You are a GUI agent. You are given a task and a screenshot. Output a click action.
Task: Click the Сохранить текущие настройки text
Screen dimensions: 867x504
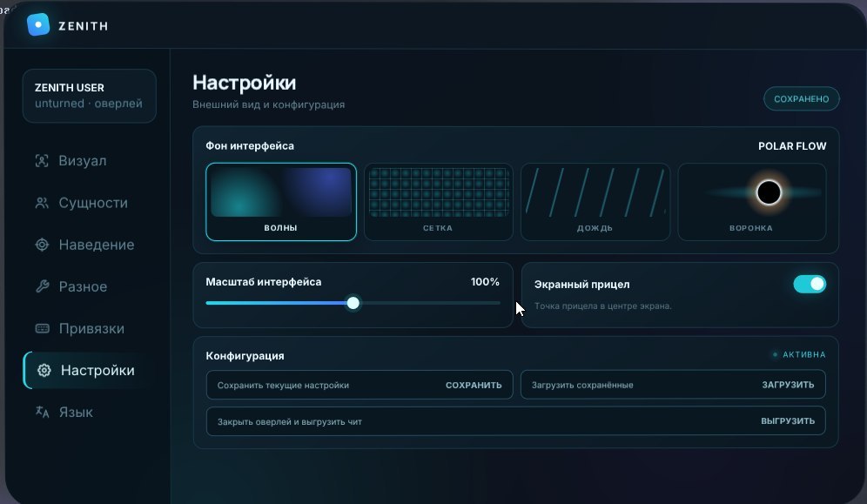click(283, 386)
